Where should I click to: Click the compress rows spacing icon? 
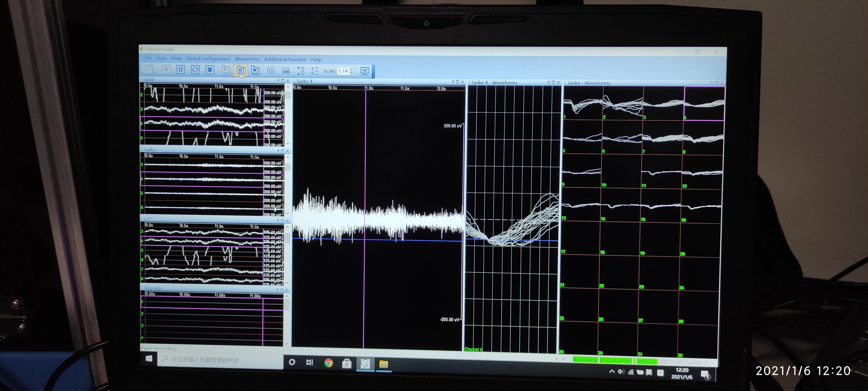300,70
